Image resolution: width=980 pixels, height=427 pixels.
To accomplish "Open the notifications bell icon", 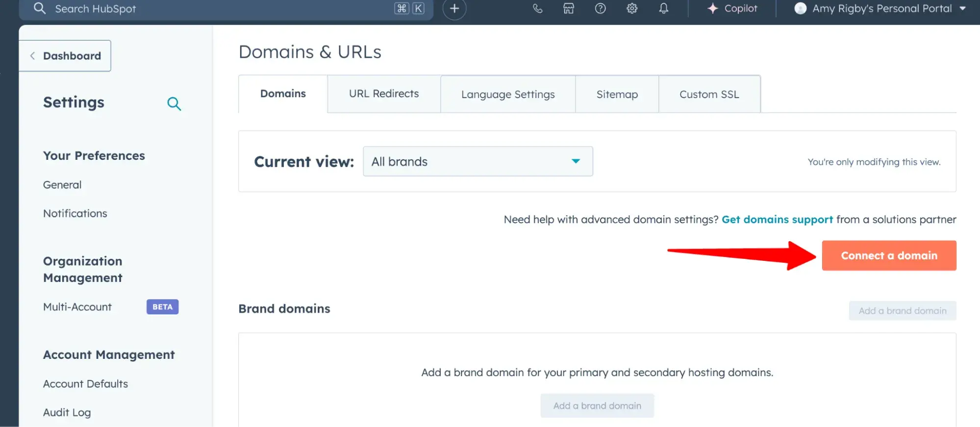I will tap(664, 8).
